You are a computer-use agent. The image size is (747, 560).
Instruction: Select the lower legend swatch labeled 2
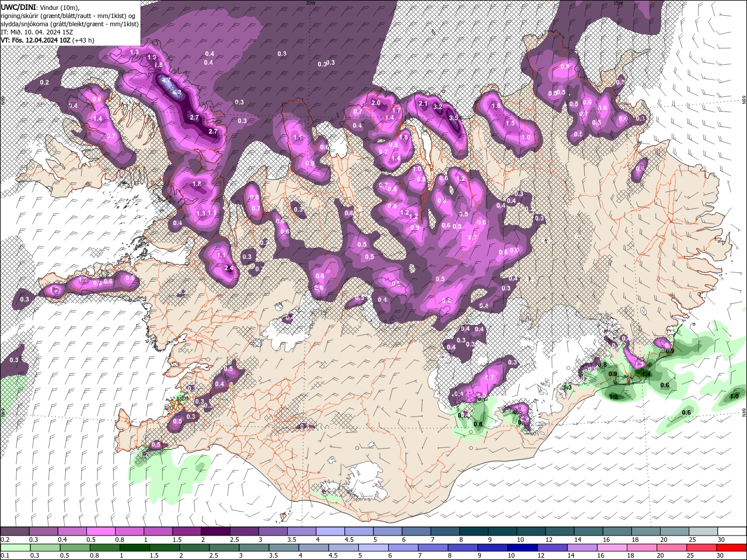[194, 548]
